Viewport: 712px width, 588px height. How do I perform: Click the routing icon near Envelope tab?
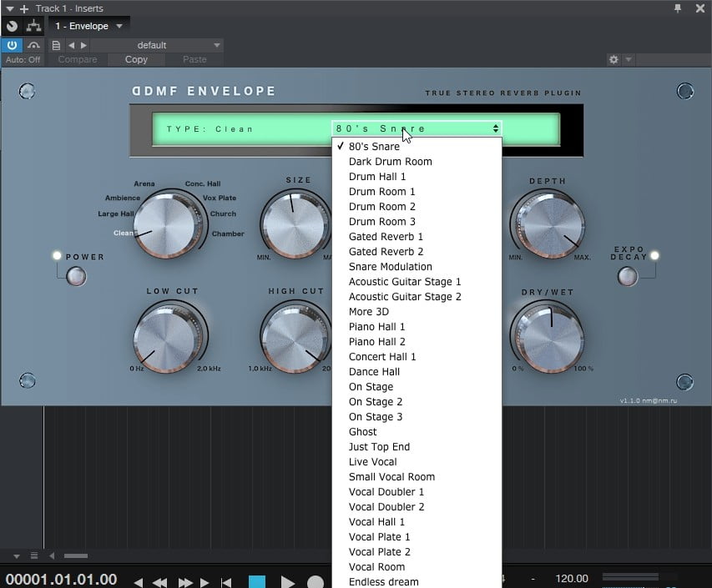(x=33, y=27)
